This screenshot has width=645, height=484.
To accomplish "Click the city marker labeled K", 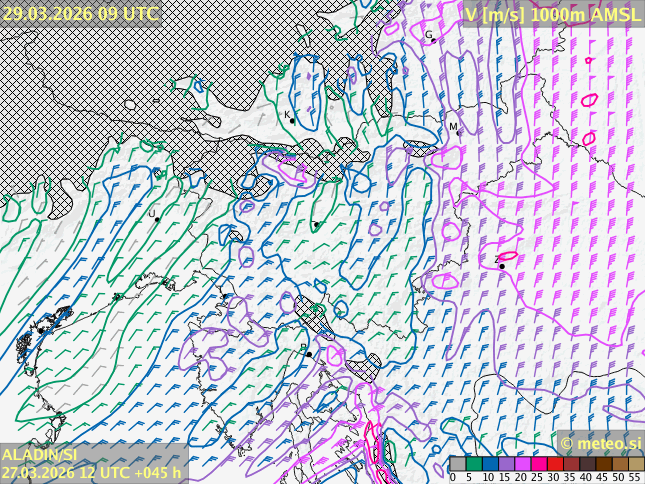I will pyautogui.click(x=293, y=120).
